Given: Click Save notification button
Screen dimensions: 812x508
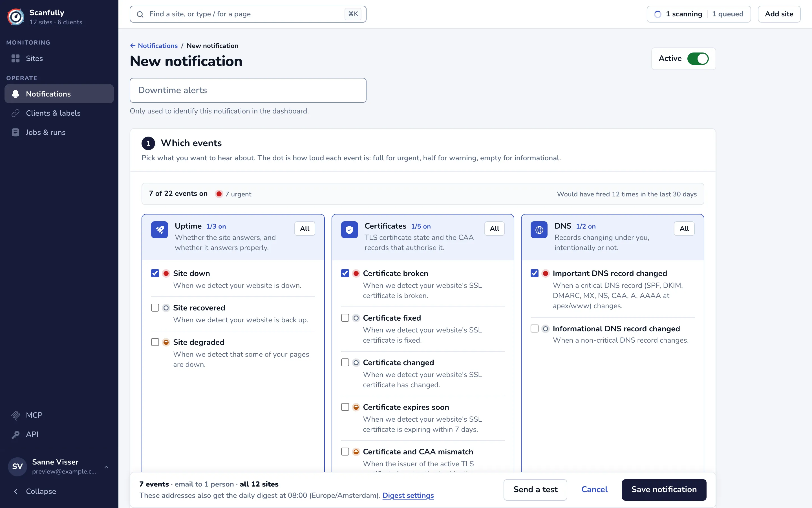Looking at the screenshot, I should click(664, 490).
